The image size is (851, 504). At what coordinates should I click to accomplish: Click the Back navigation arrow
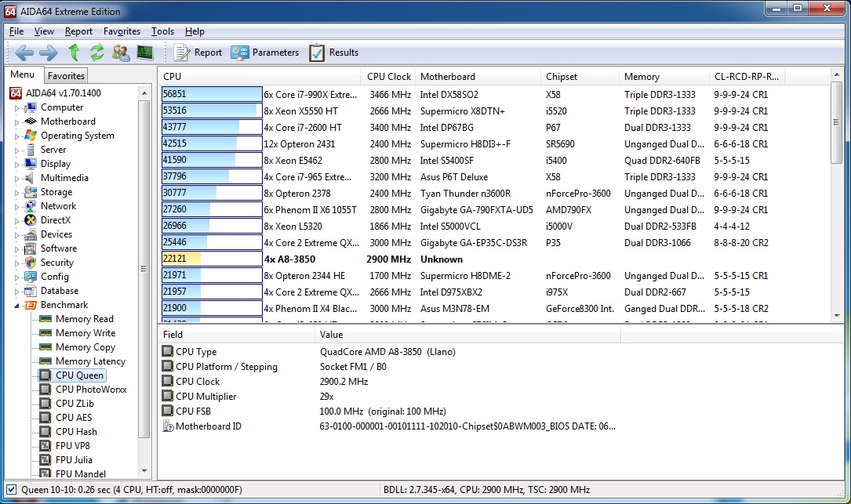(24, 53)
